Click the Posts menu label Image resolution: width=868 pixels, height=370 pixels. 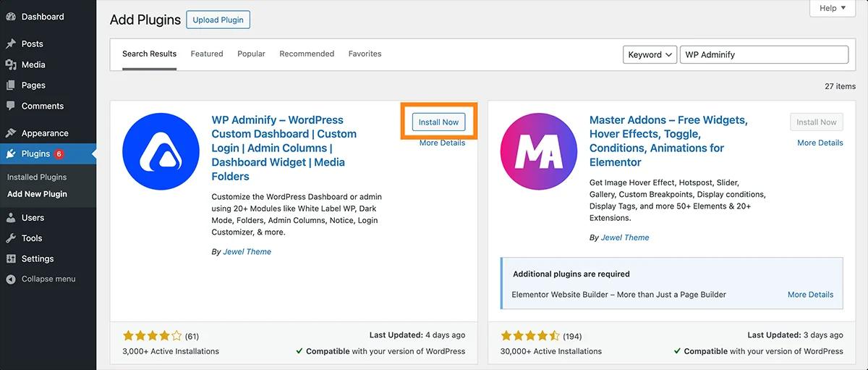(33, 43)
